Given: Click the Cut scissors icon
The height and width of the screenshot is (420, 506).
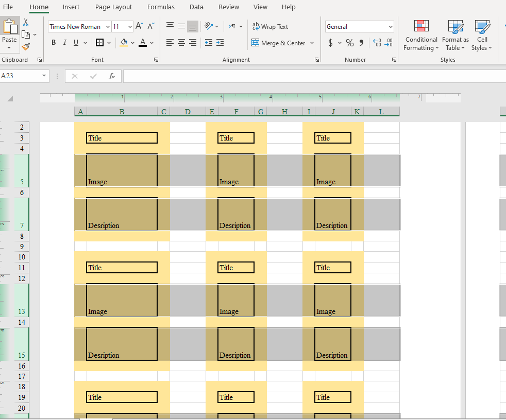Looking at the screenshot, I should pyautogui.click(x=25, y=23).
